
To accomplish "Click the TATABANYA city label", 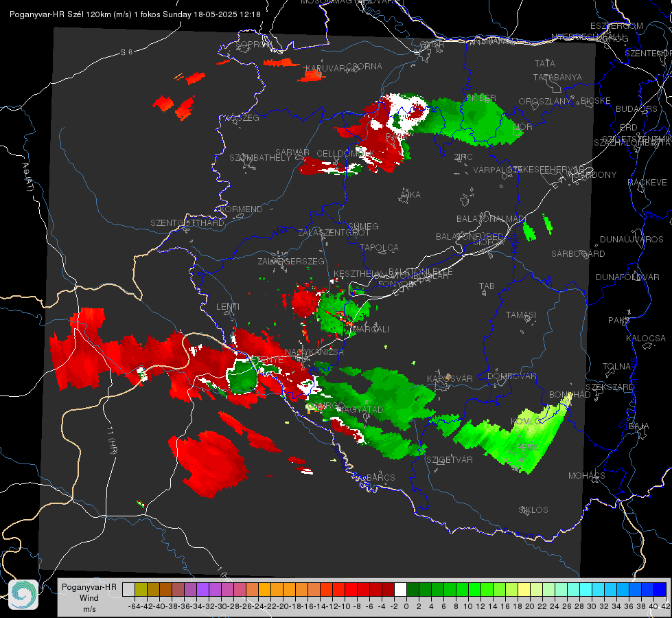I will click(557, 77).
